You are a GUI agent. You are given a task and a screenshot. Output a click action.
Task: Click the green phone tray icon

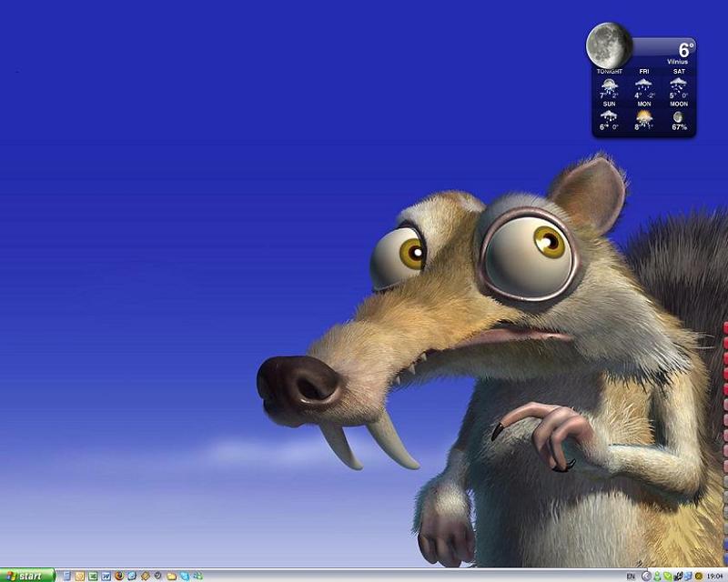(668, 576)
